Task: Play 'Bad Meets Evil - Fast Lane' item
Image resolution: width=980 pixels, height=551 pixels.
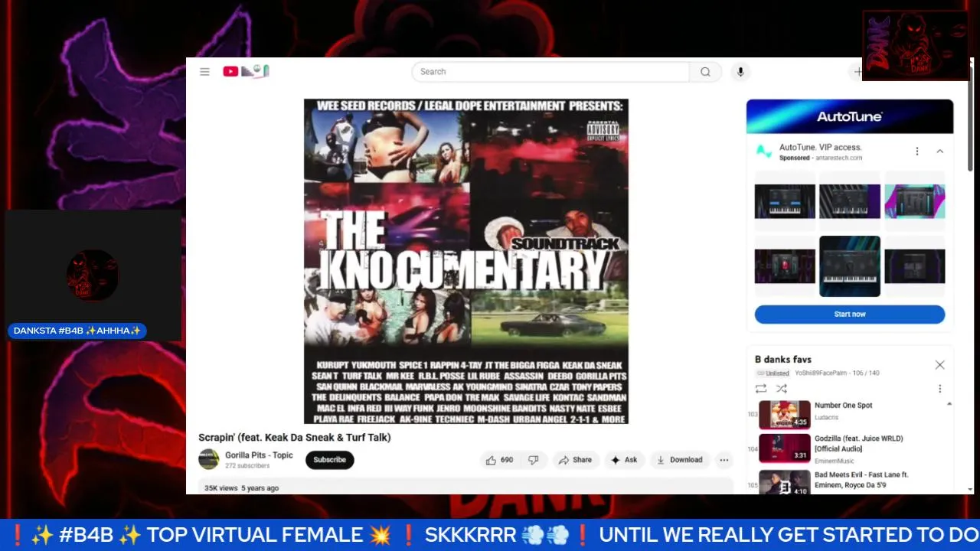Action: [x=850, y=481]
